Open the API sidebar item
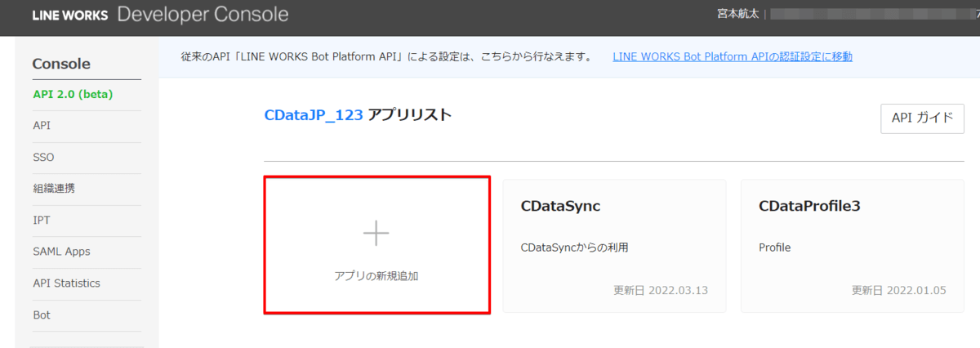980x348 pixels. [42, 125]
